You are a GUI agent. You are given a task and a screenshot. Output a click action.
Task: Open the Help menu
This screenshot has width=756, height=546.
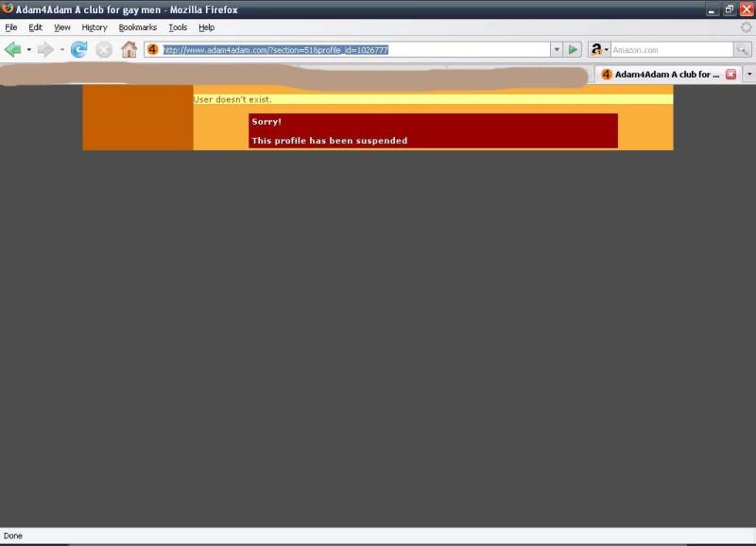click(x=206, y=27)
